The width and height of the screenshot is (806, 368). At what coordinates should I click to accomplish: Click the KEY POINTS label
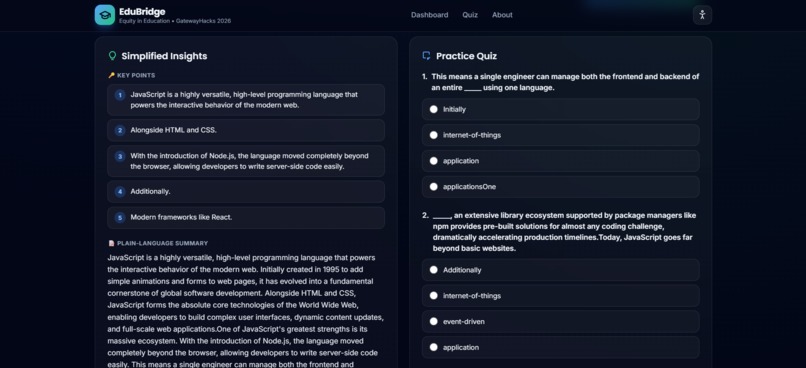click(x=136, y=75)
